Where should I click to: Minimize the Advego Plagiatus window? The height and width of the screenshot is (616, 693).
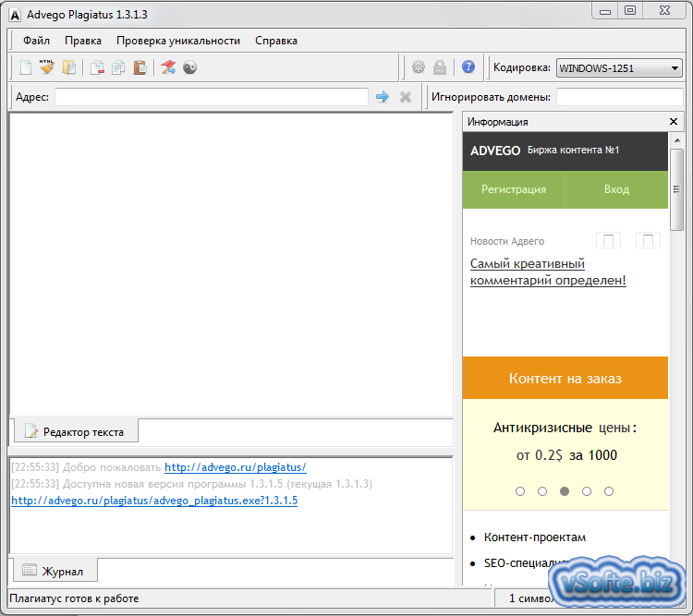(605, 11)
